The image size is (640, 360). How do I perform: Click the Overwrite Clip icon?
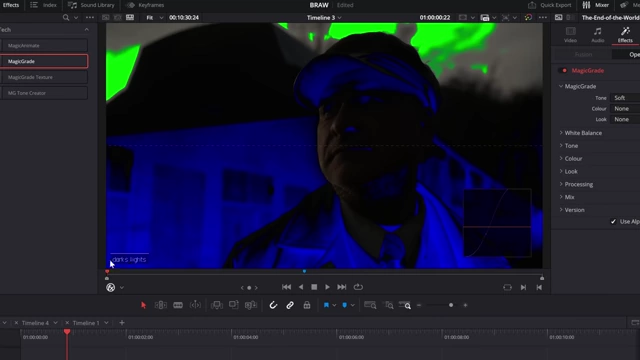pyautogui.click(x=234, y=305)
